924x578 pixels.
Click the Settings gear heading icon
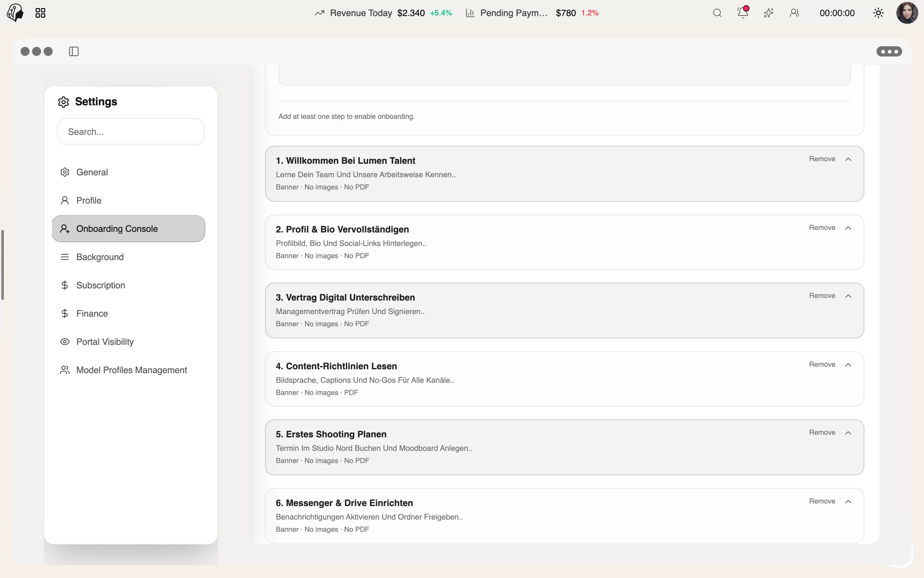point(64,102)
